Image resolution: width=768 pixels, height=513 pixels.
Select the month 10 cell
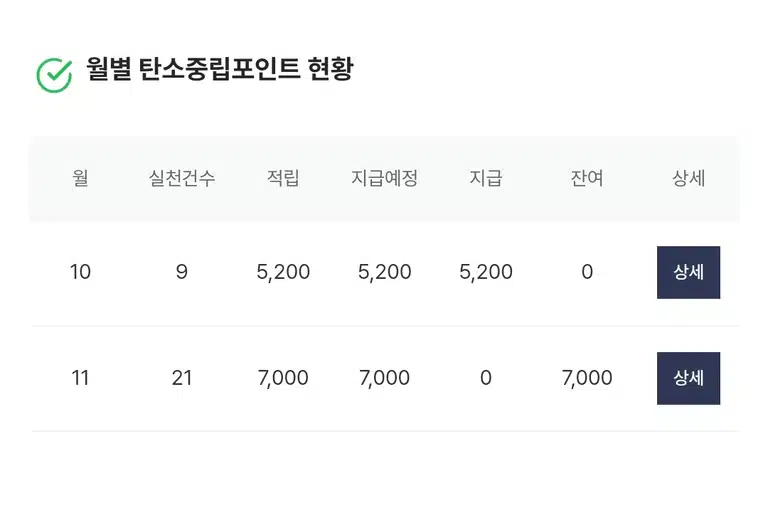[80, 272]
